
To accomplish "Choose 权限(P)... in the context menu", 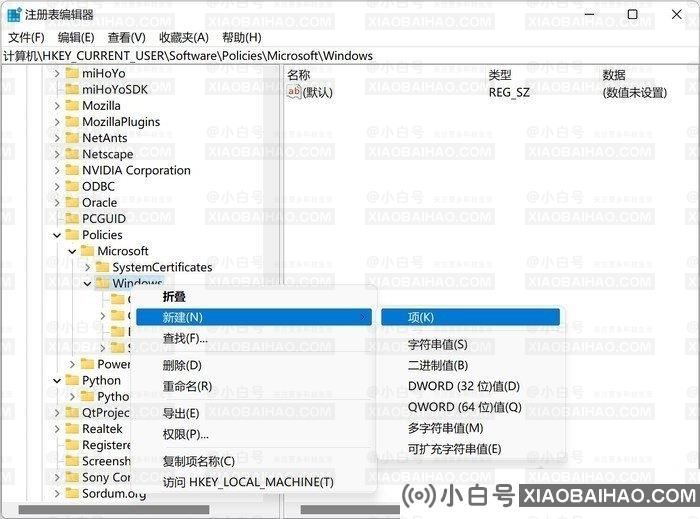I will point(254,434).
